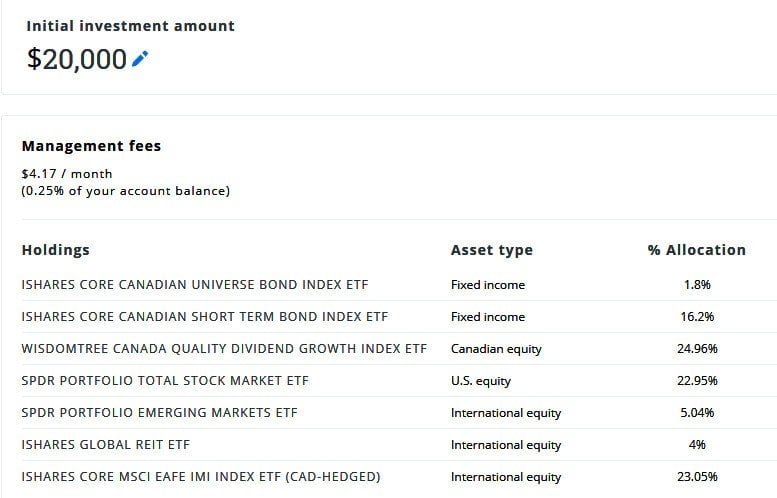Click the blue pencil edit icon
Image resolution: width=777 pixels, height=498 pixels.
click(x=140, y=59)
